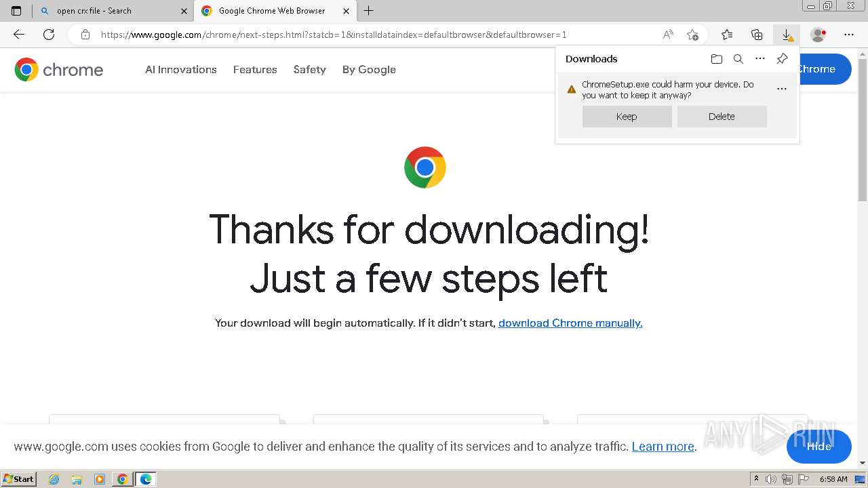
Task: Open more options in Downloads panel header
Action: tap(760, 59)
